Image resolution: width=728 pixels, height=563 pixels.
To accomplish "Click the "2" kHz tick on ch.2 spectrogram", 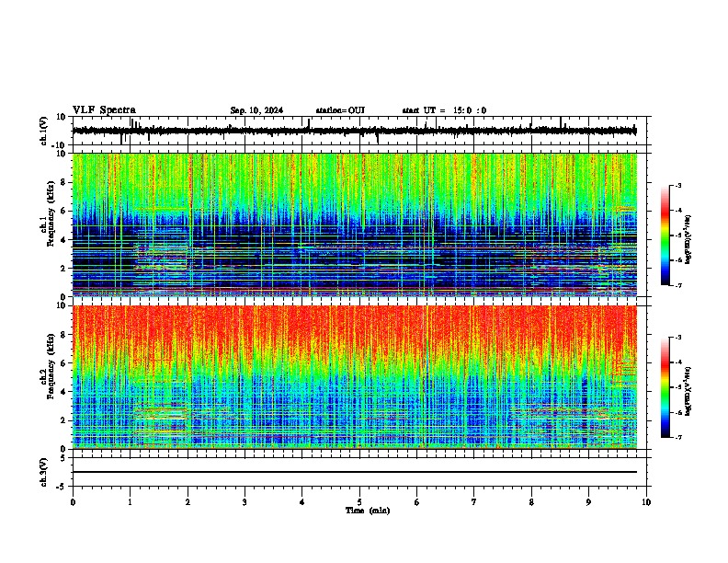I will coord(63,420).
